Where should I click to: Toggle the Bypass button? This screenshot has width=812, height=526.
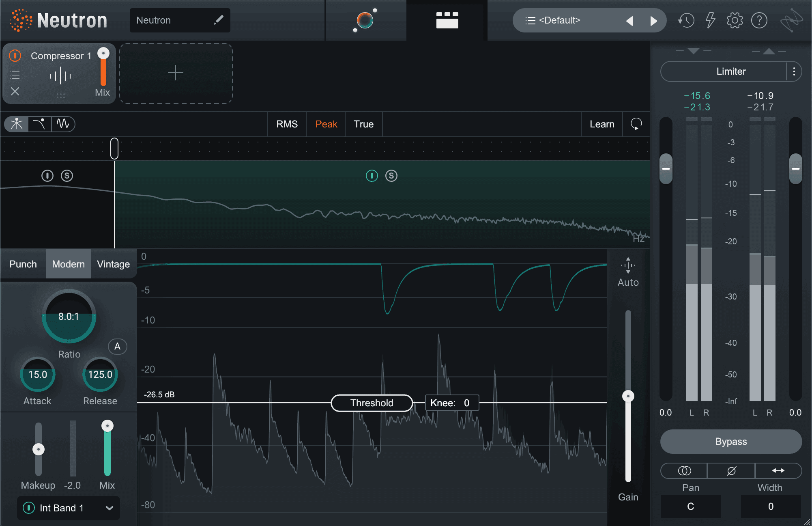[731, 442]
